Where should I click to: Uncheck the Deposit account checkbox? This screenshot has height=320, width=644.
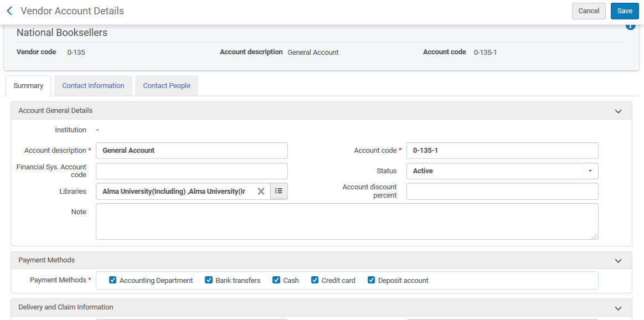(372, 280)
